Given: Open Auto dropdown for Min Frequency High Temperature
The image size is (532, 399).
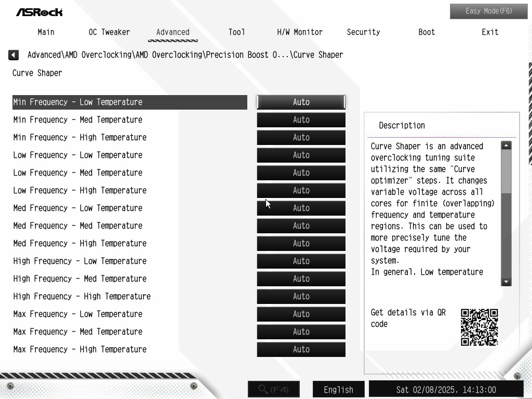Looking at the screenshot, I should (301, 137).
